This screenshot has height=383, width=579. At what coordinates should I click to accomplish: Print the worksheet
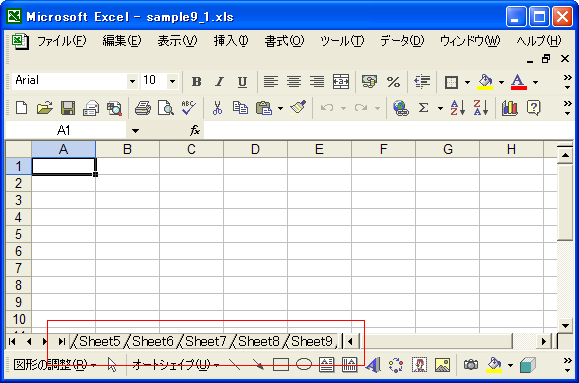[x=143, y=108]
